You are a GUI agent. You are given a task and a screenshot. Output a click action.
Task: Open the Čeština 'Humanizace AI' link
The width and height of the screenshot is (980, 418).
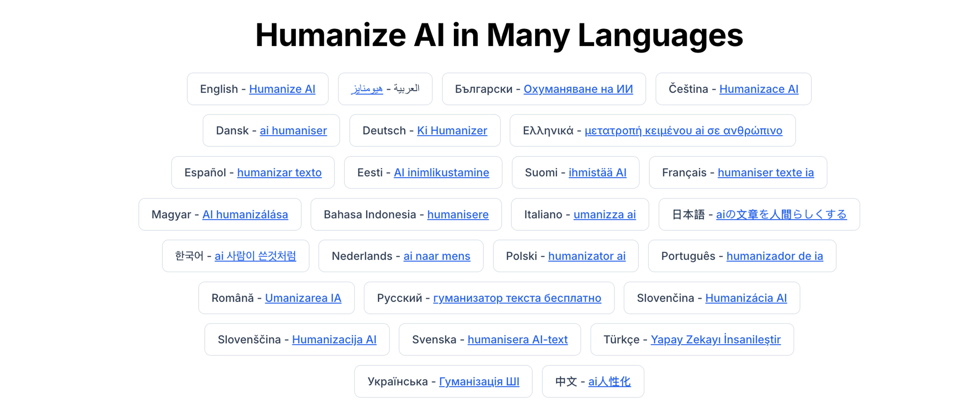pyautogui.click(x=758, y=89)
